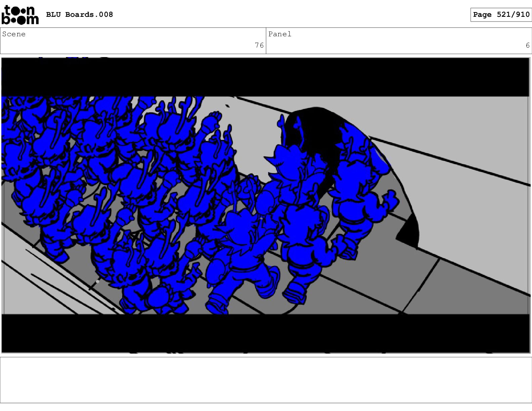532x411 pixels.
Task: Click the storyboard panel artwork thumbnail
Action: coord(266,205)
